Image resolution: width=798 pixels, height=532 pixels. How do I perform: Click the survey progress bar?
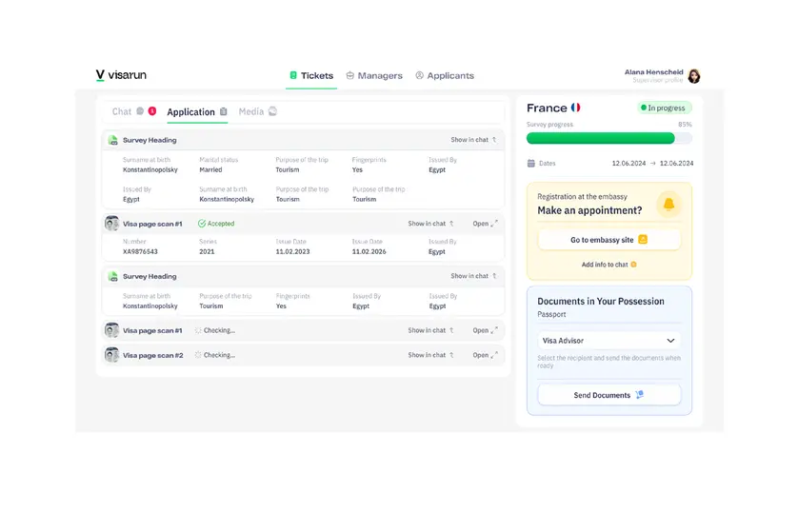click(609, 138)
